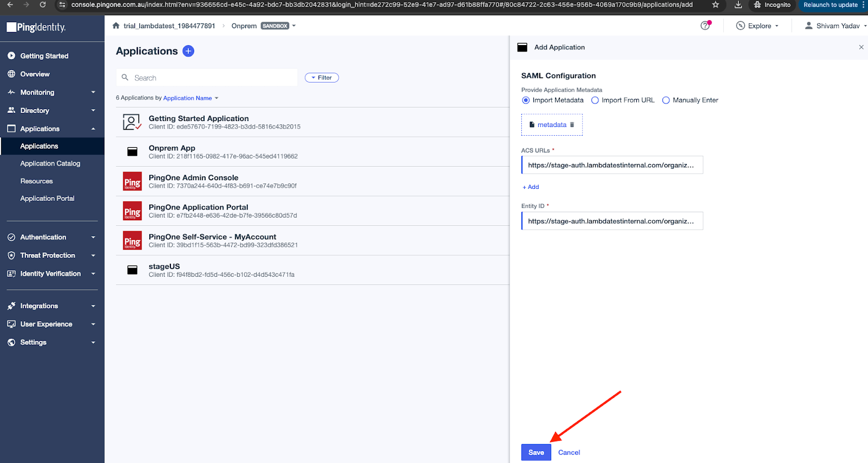Go to Overview in sidebar
The width and height of the screenshot is (868, 463).
coord(35,74)
